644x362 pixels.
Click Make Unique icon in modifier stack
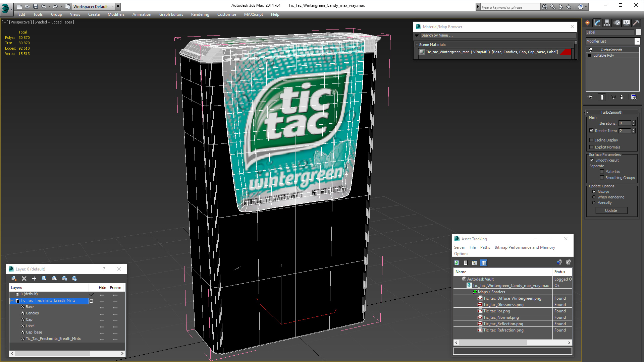[613, 97]
